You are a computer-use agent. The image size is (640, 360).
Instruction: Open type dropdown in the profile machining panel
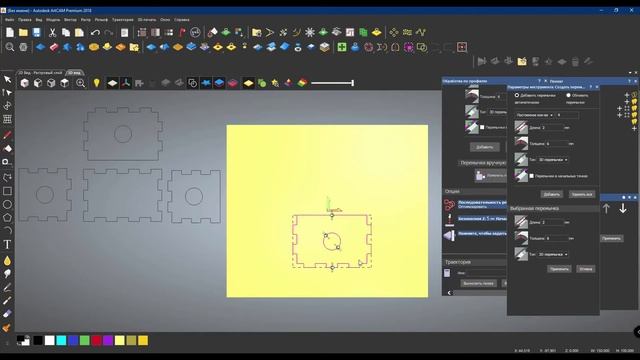coord(498,112)
